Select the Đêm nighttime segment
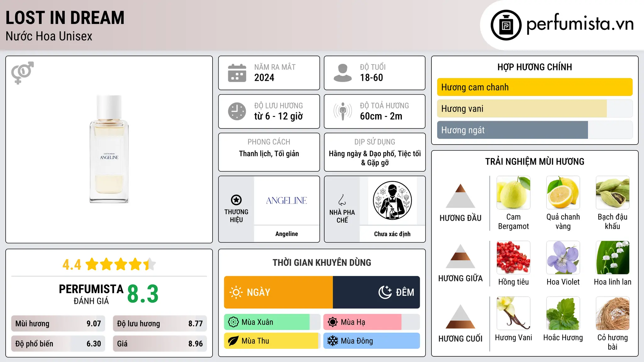Viewport: 644px width, 362px height. click(376, 292)
